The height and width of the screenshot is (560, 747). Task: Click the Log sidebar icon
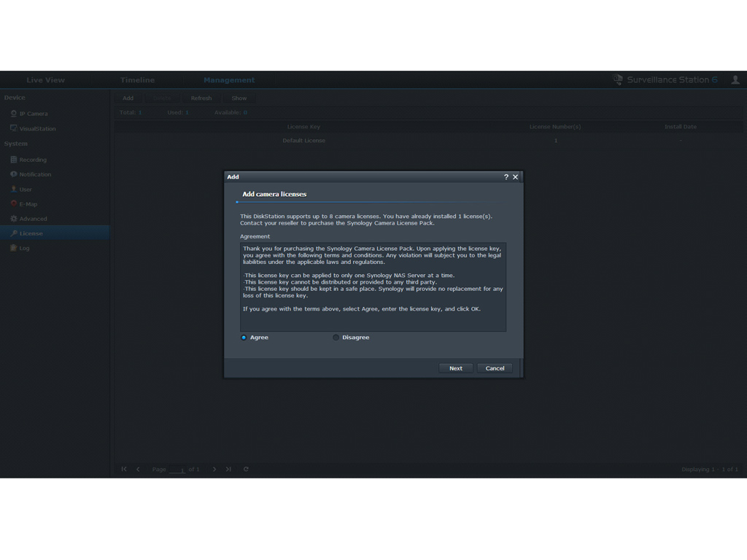coord(13,248)
